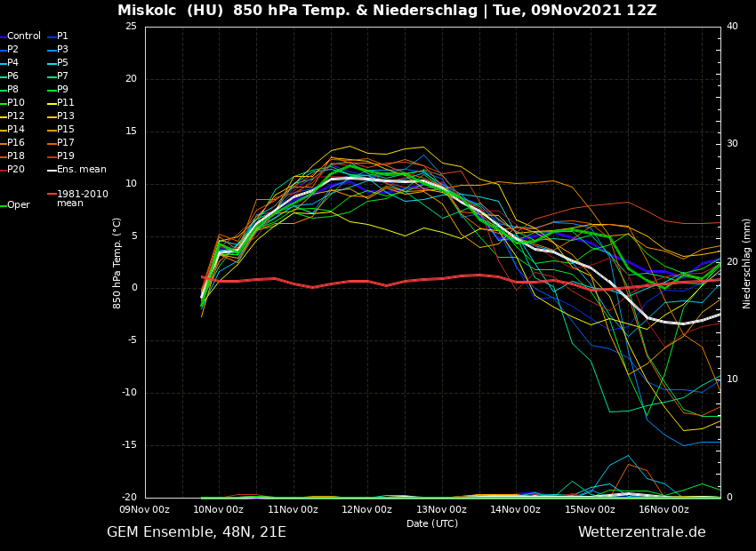The image size is (756, 551).
Task: Select the P11 yellow legend entry
Action: (66, 103)
